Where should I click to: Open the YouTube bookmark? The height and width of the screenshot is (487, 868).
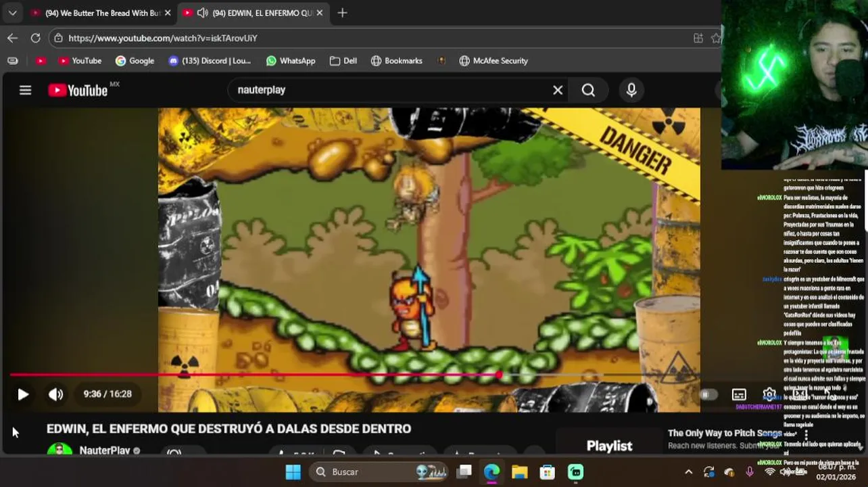click(80, 61)
